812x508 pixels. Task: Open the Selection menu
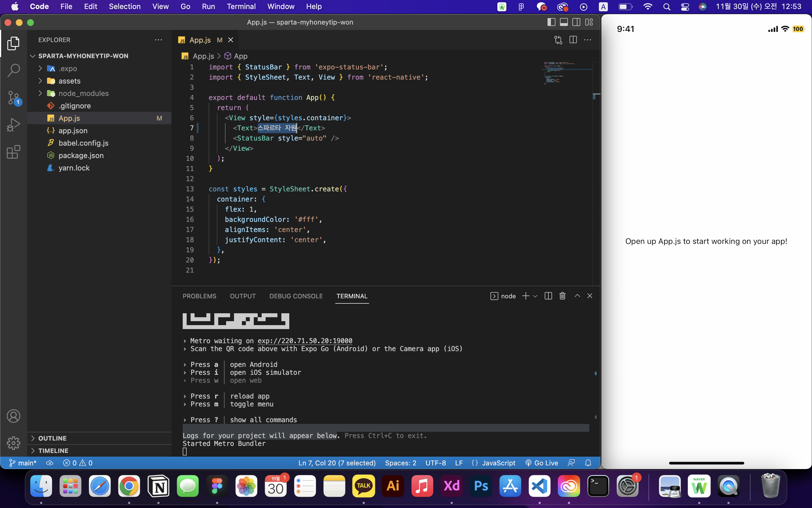(125, 7)
